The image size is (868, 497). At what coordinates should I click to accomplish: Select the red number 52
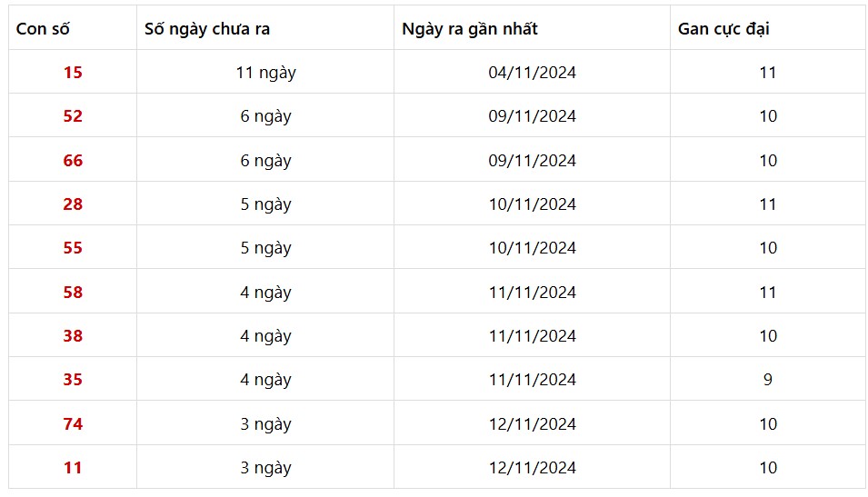pyautogui.click(x=73, y=116)
